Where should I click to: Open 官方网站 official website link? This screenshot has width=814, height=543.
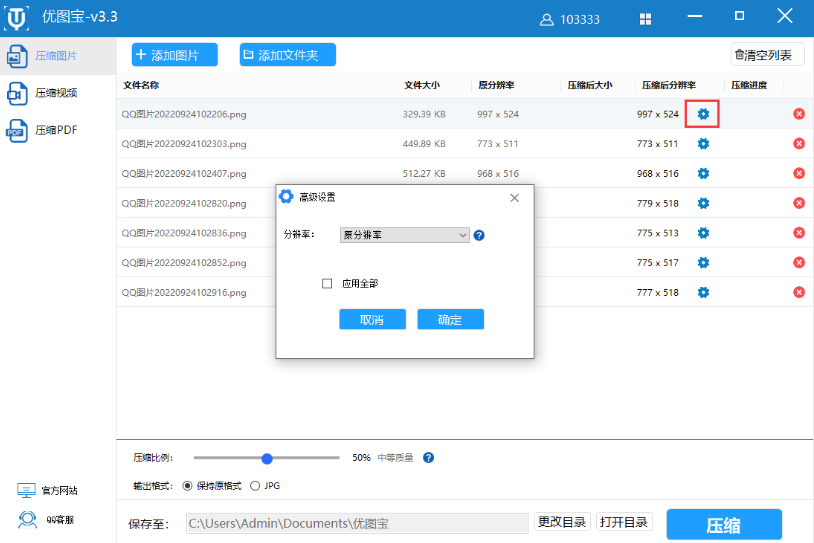click(47, 490)
